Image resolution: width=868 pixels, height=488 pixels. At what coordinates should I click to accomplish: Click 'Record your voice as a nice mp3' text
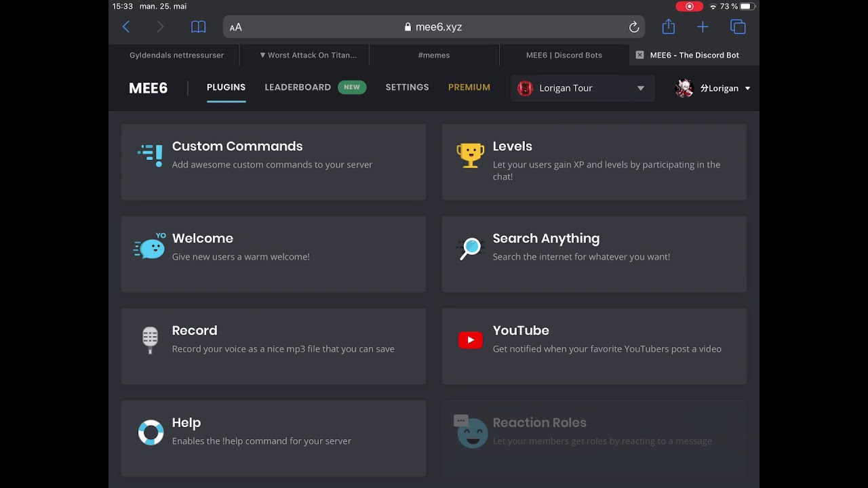pyautogui.click(x=283, y=349)
